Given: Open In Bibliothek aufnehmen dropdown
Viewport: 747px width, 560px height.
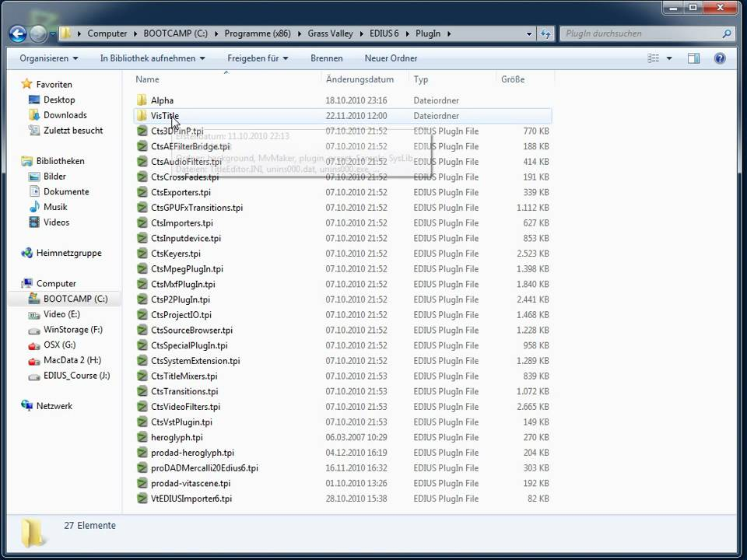Looking at the screenshot, I should pyautogui.click(x=153, y=58).
